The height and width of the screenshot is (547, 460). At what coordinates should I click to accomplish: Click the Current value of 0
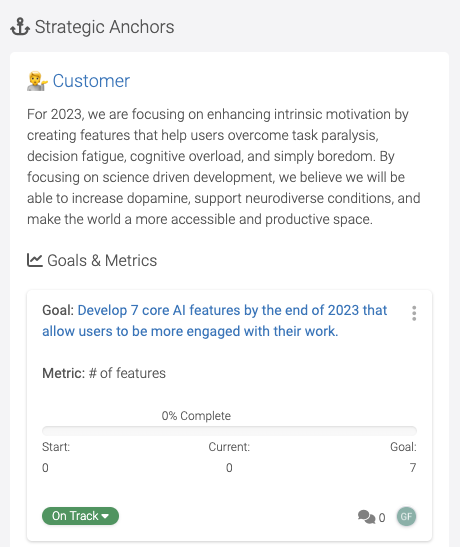(229, 467)
